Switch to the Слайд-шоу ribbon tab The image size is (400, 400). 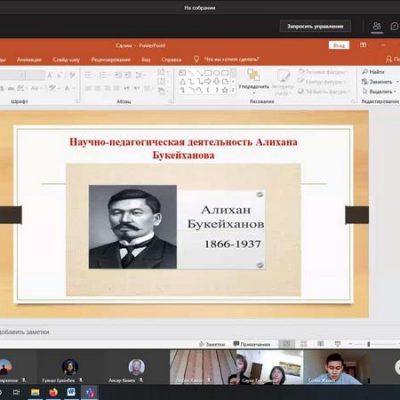pyautogui.click(x=66, y=60)
